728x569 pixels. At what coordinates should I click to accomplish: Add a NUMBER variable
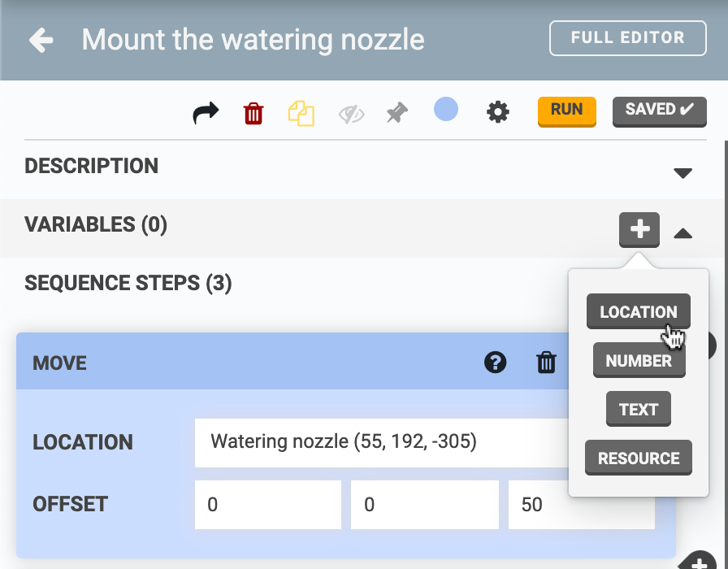pyautogui.click(x=639, y=360)
